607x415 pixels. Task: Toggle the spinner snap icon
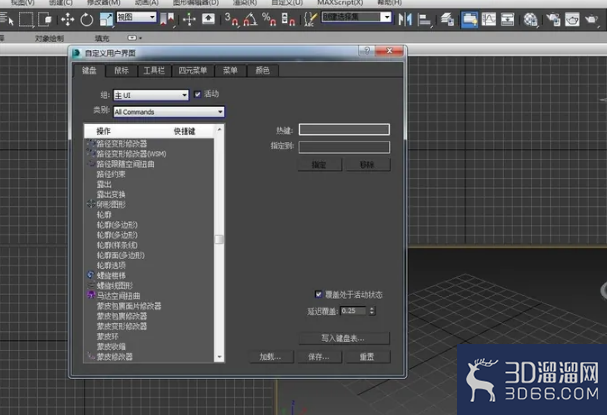[288, 19]
